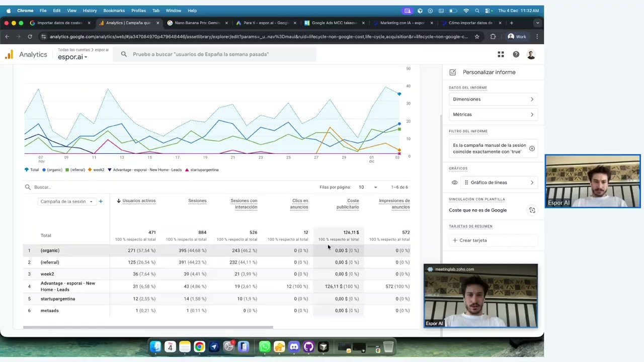Bookmark the page using the star icon
The image size is (644, 362).
point(477,37)
